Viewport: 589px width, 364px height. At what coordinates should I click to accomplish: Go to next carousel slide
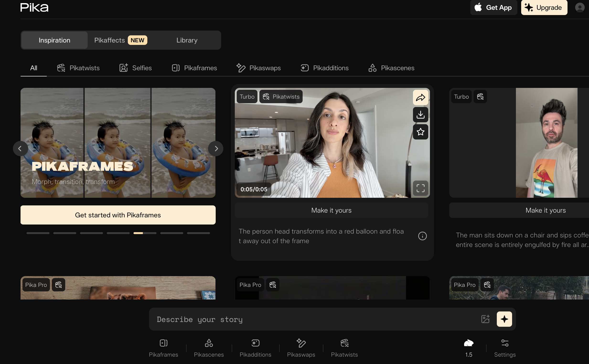pos(216,149)
